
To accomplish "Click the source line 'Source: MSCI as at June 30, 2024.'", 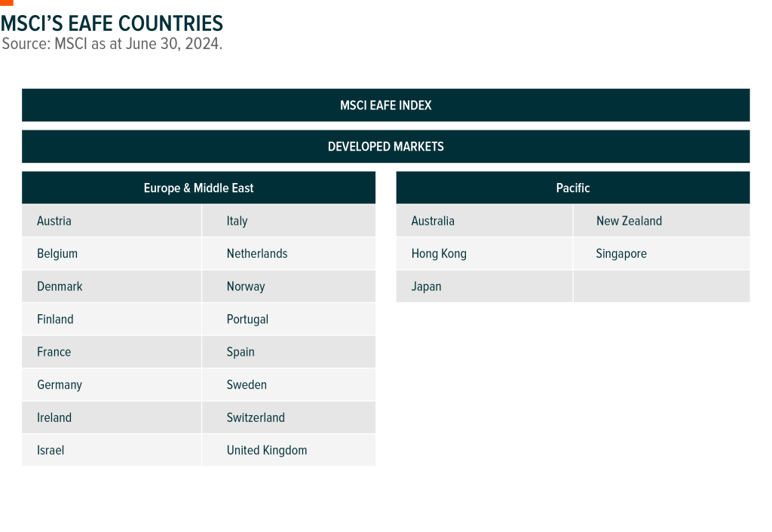I will [112, 44].
